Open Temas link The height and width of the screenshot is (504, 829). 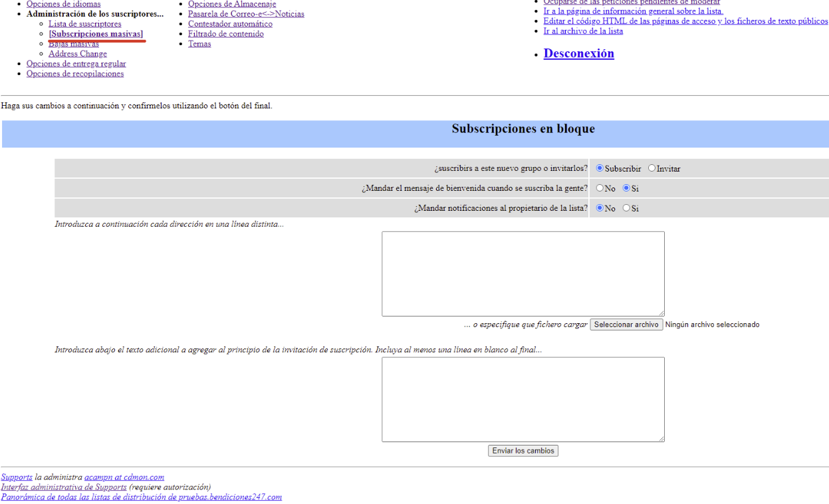tap(199, 44)
